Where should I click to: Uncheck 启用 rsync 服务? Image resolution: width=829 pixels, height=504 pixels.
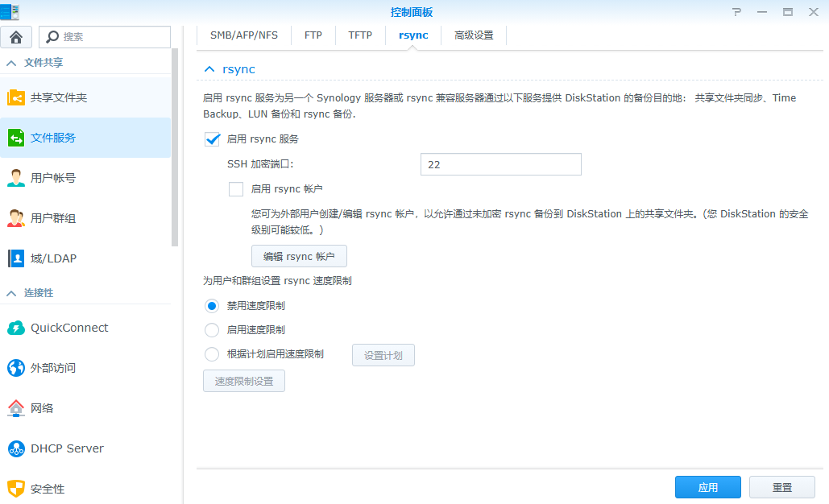212,138
